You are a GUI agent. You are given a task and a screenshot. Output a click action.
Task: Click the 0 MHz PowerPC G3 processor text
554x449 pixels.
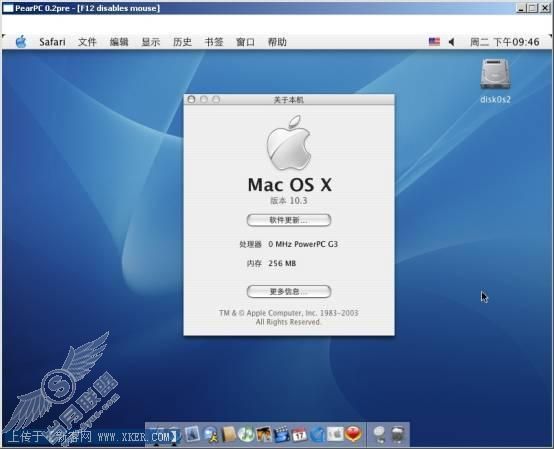[x=303, y=244]
